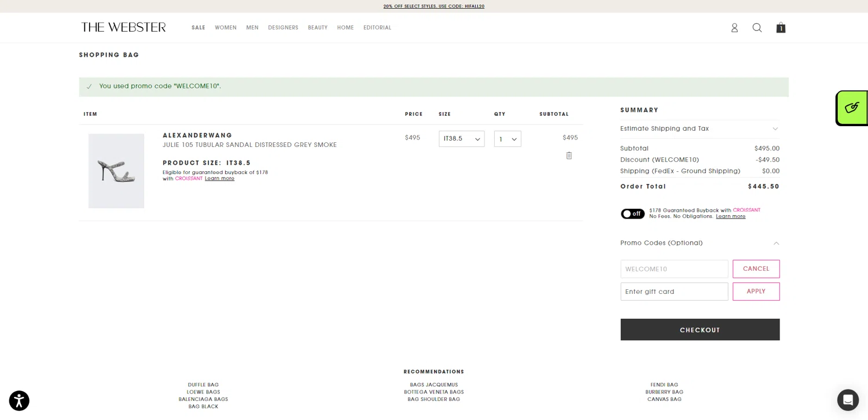The height and width of the screenshot is (420, 868).
Task: Cancel the WELCOME10 promo code
Action: pyautogui.click(x=756, y=268)
